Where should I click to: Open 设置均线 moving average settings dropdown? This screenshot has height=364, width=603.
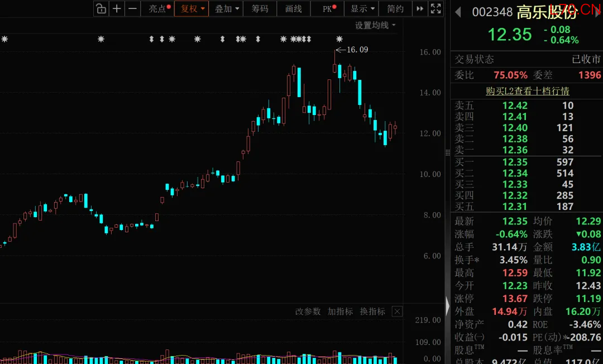(375, 25)
